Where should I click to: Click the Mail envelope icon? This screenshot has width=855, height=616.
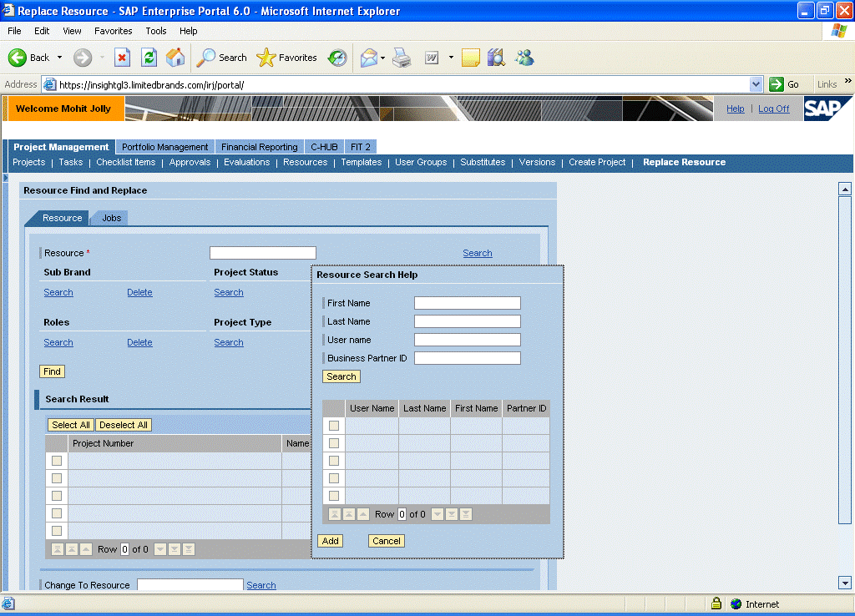369,58
